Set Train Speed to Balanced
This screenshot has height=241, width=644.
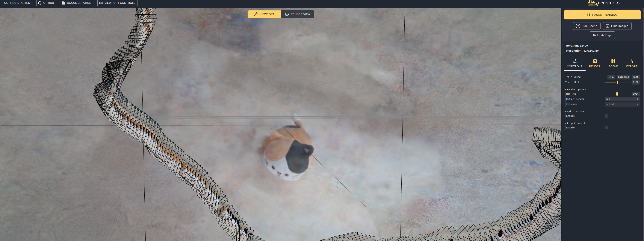tap(623, 77)
